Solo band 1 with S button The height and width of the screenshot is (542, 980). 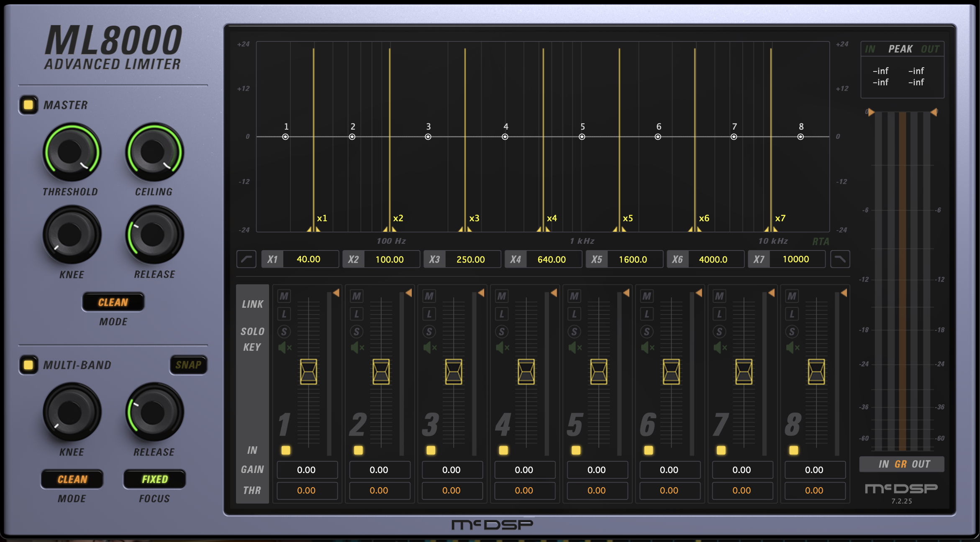point(284,332)
